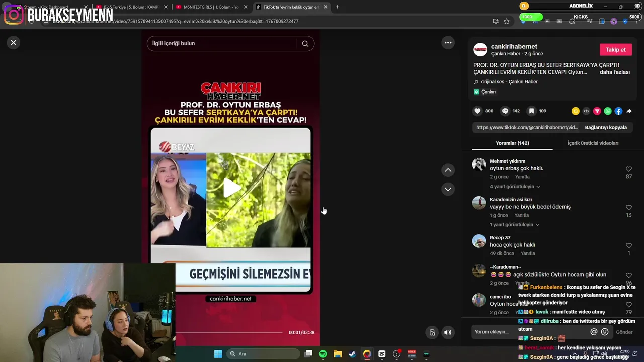Switch to İçerik üreticisi videoları tab

(x=593, y=143)
